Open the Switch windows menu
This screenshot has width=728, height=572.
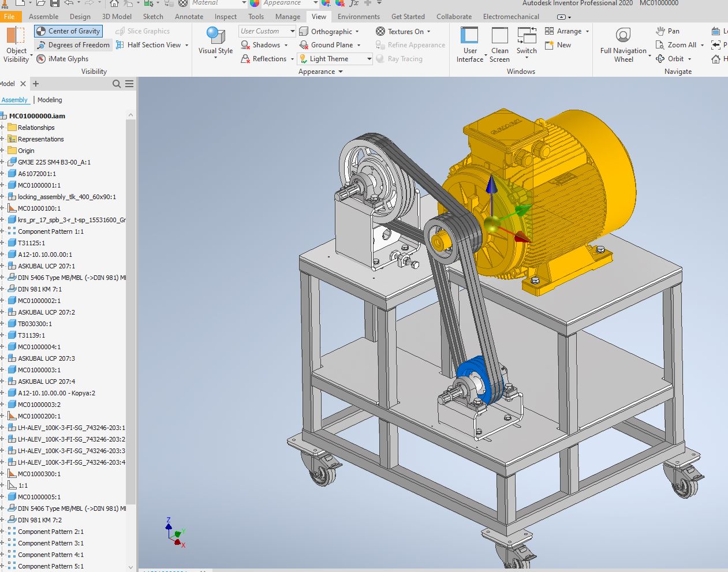click(x=527, y=43)
